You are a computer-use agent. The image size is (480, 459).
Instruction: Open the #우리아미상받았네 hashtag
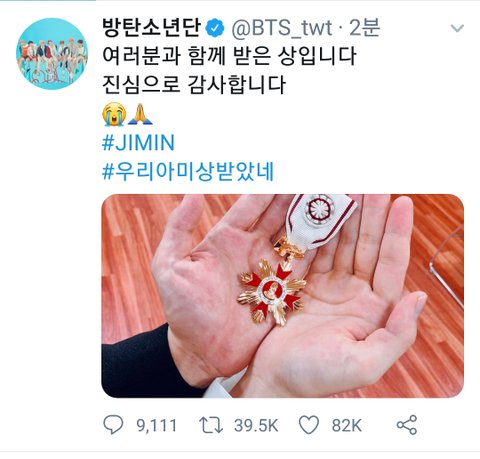[188, 172]
